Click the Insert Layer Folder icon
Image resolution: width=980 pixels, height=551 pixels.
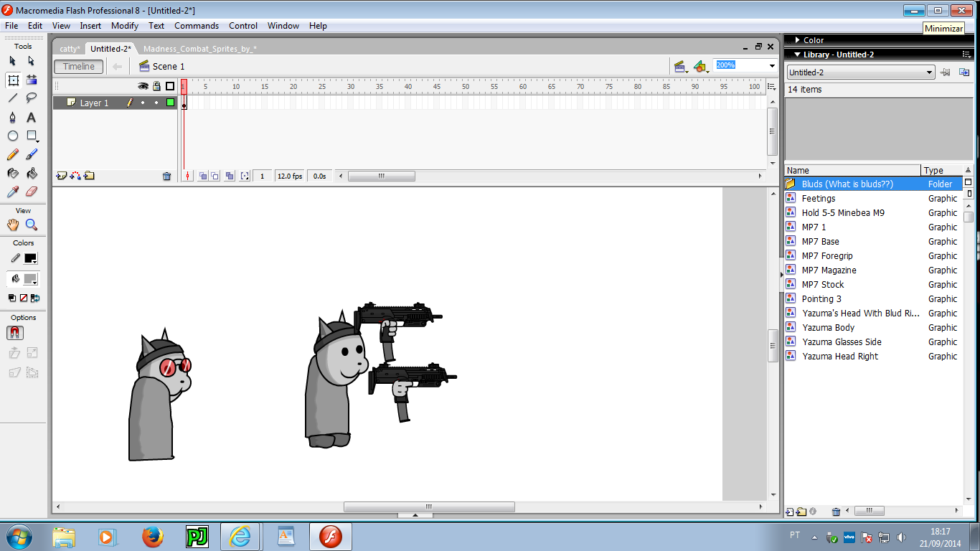(89, 176)
